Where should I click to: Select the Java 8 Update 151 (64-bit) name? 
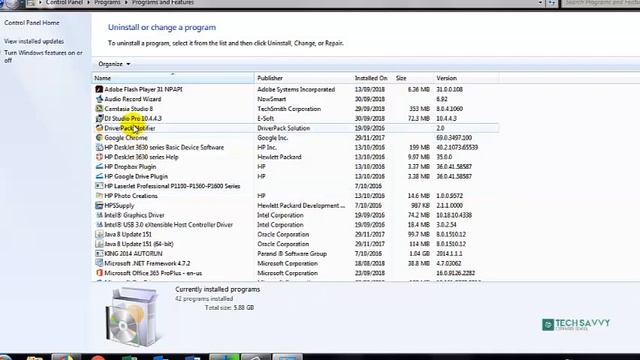(x=139, y=244)
